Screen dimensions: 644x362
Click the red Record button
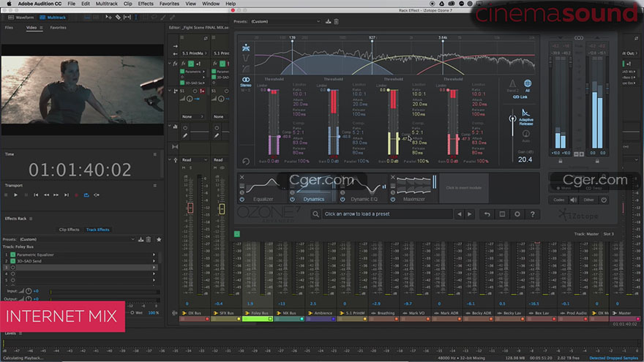tap(76, 195)
